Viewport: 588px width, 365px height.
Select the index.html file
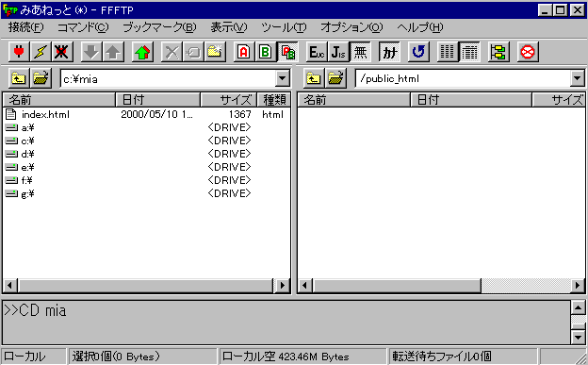point(38,114)
